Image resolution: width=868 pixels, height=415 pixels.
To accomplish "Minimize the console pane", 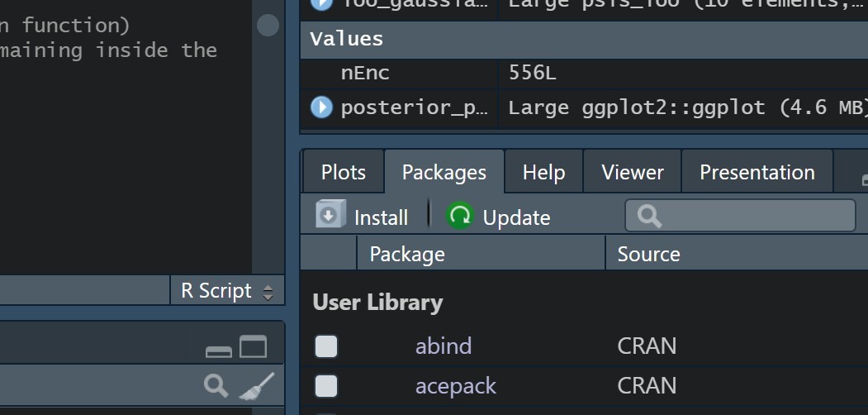I will 219,351.
